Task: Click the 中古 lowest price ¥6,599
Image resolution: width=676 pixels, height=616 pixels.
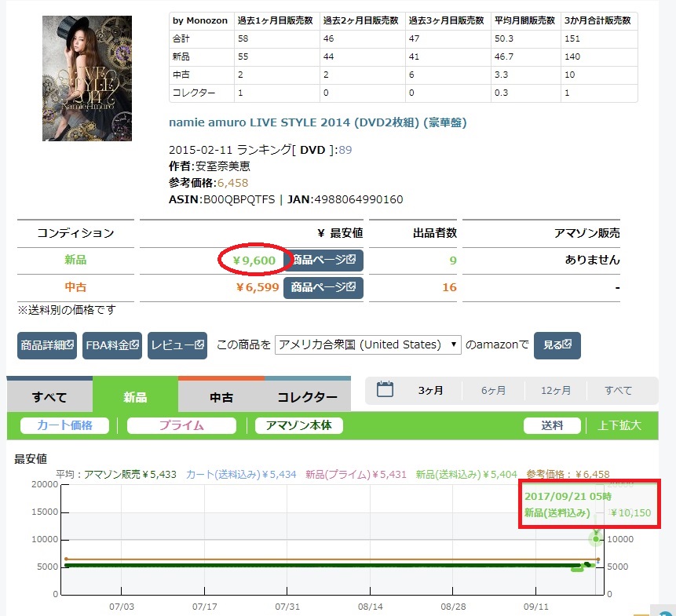Action: (258, 287)
